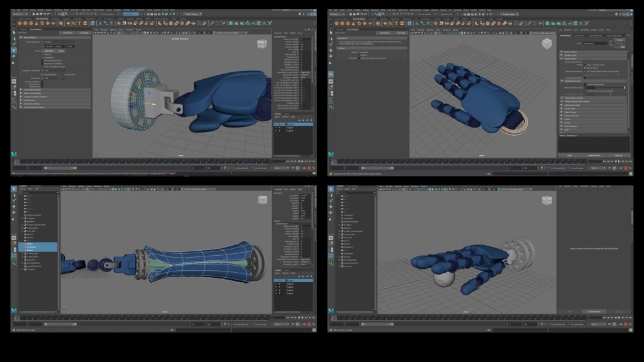Toggle Use Preview Level for Rendering checkbox

point(586,90)
